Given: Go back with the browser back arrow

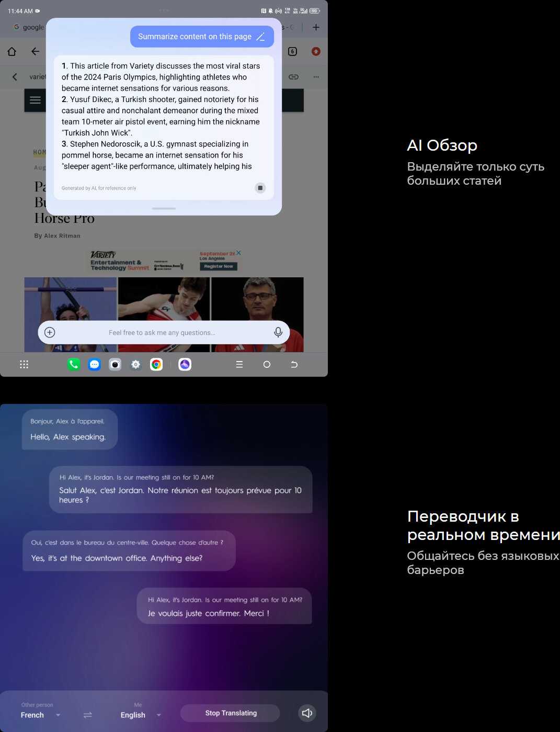Looking at the screenshot, I should (x=35, y=51).
